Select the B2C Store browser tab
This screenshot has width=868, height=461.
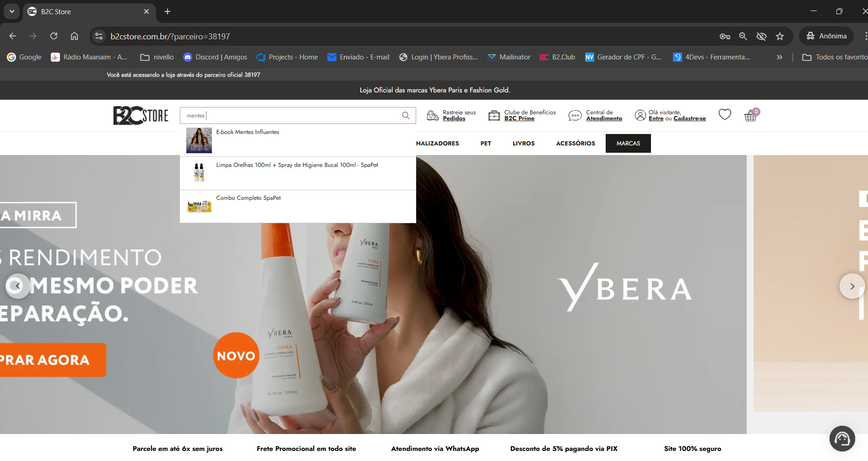89,11
